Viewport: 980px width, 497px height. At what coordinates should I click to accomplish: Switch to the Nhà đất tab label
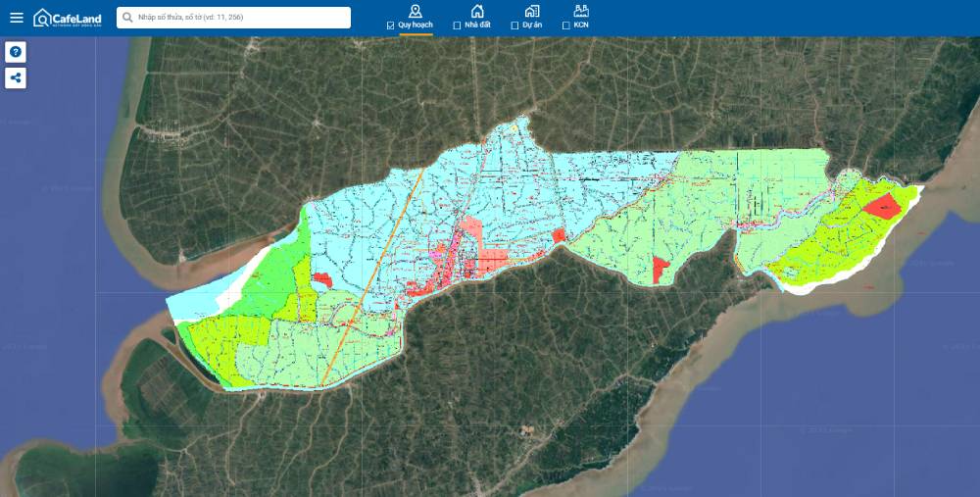[478, 25]
